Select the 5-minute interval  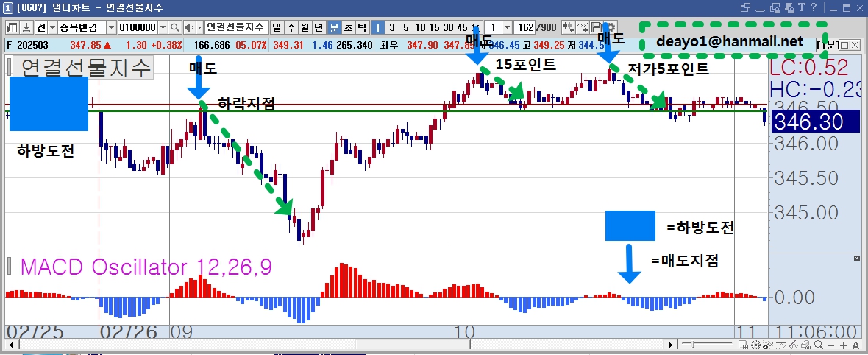[406, 27]
